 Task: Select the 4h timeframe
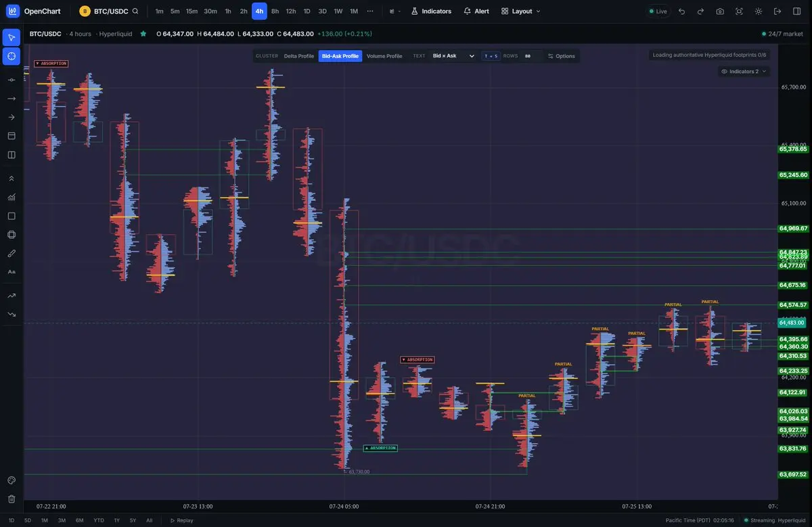pos(259,11)
